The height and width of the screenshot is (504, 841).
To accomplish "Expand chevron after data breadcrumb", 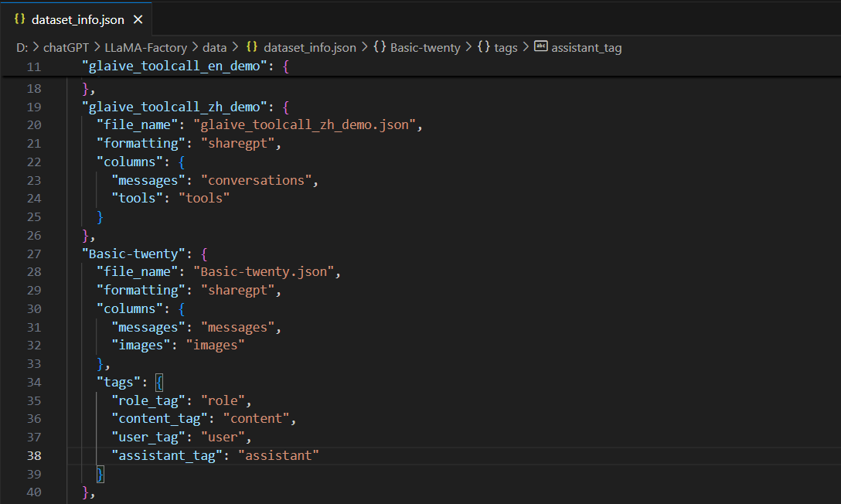I will (x=235, y=47).
